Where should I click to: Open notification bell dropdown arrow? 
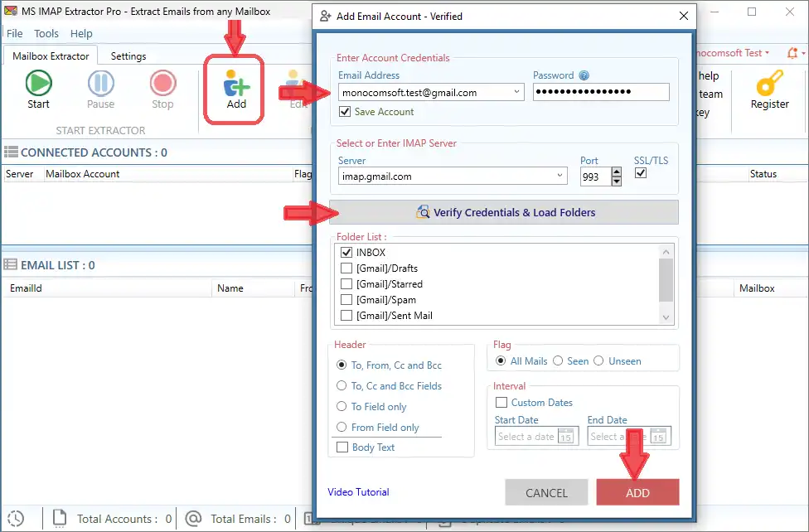[803, 53]
